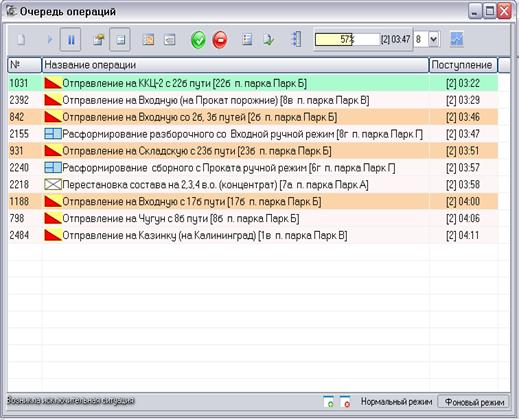Viewport: 519px width, 420px height.
Task: Click the blue vertical arrows icon
Action: [296, 39]
